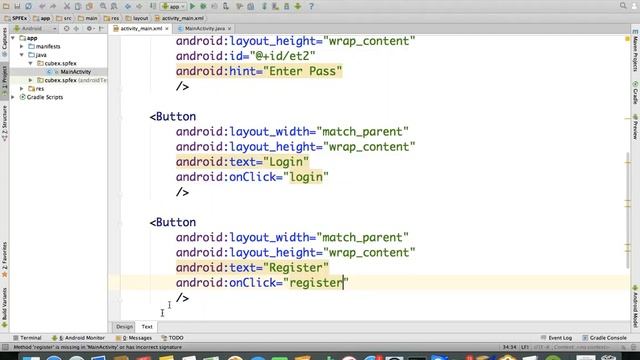
Task: Switch to the Text tab
Action: coord(147,327)
